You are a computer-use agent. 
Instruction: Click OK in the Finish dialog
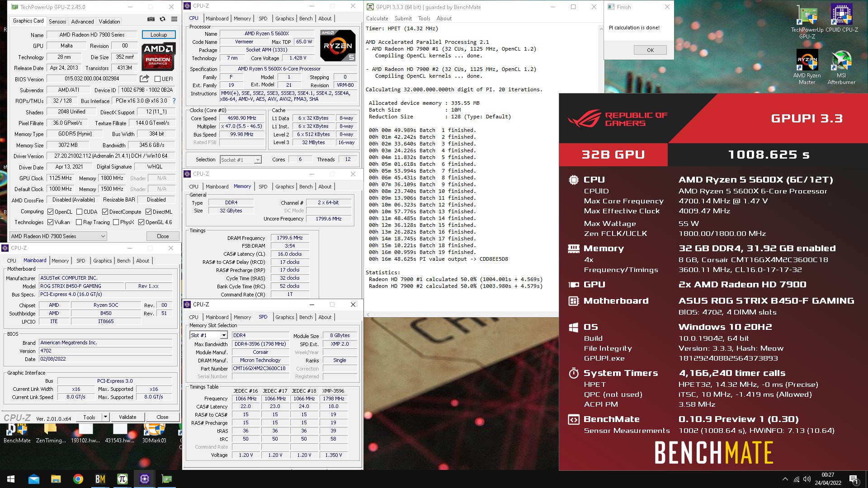pos(650,50)
